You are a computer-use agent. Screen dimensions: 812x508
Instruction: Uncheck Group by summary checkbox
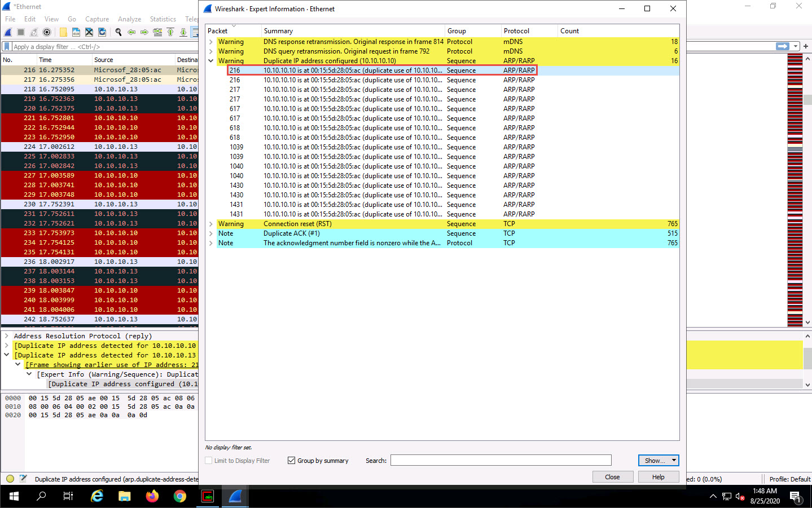pyautogui.click(x=291, y=461)
